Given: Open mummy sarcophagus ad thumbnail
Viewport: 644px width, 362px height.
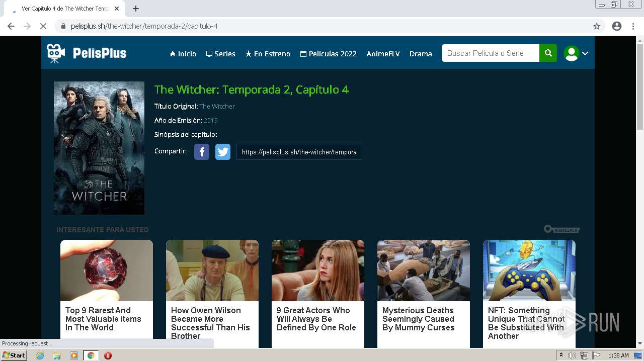Looking at the screenshot, I should tap(424, 270).
